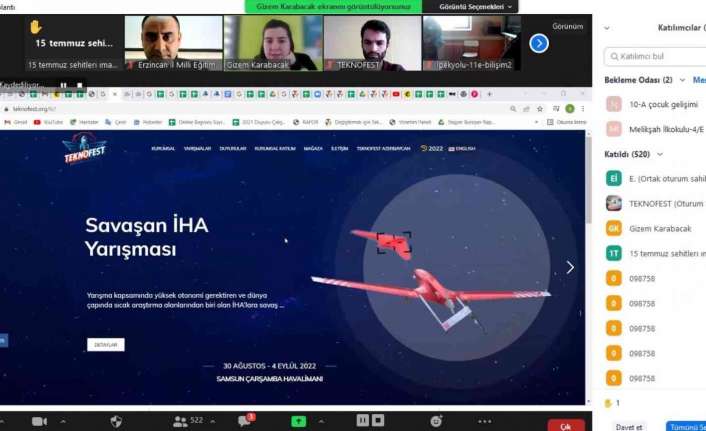Open a new browser tab with plus icon

[489, 94]
